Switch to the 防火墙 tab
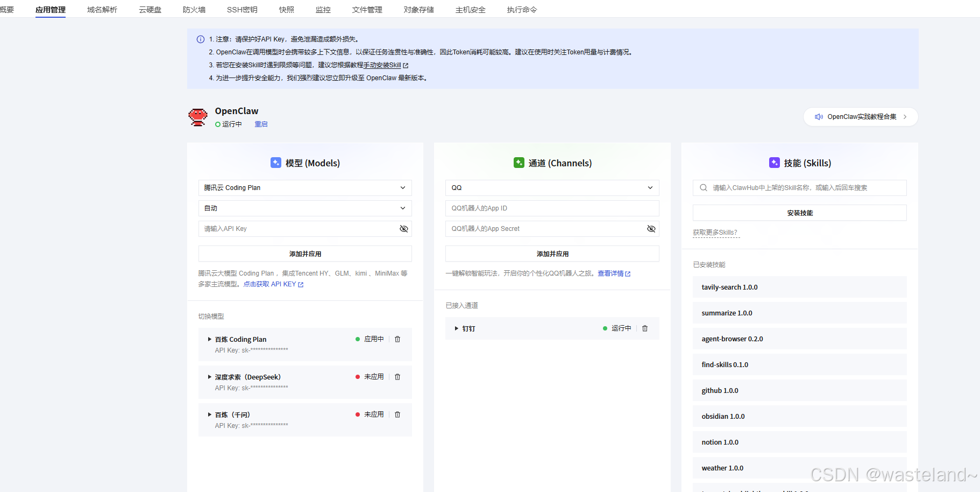 pos(194,9)
